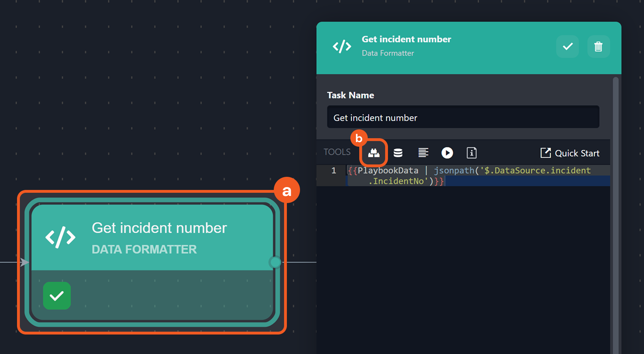Click the DATA FORMATTER label on node

tap(144, 249)
